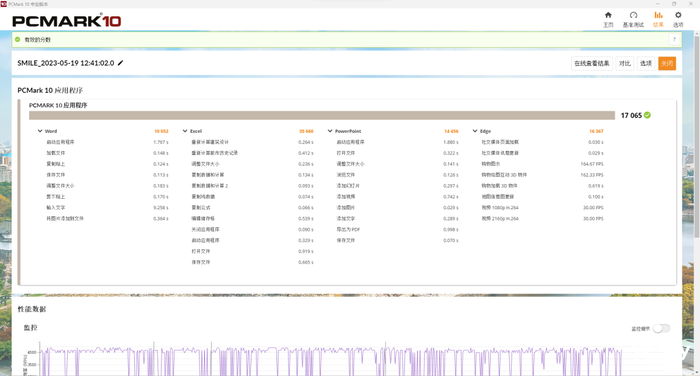This screenshot has height=376, width=700.
Task: Click the Word score 10 052
Action: [161, 131]
